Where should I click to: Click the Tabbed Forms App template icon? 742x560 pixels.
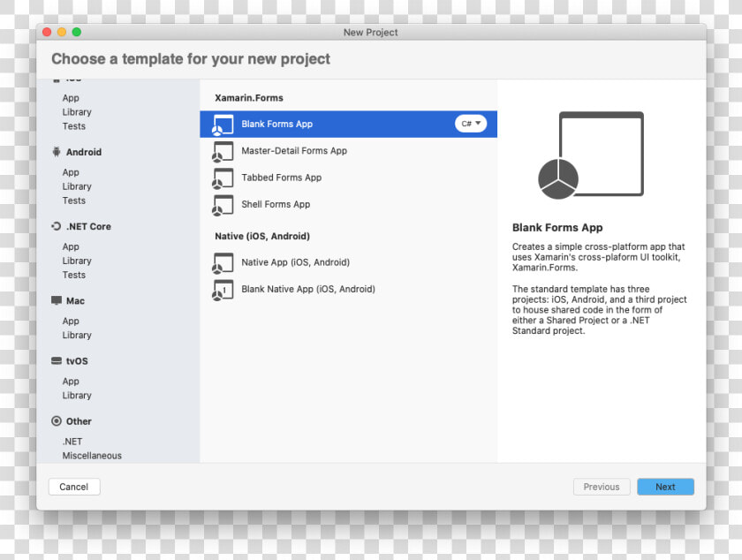point(223,178)
